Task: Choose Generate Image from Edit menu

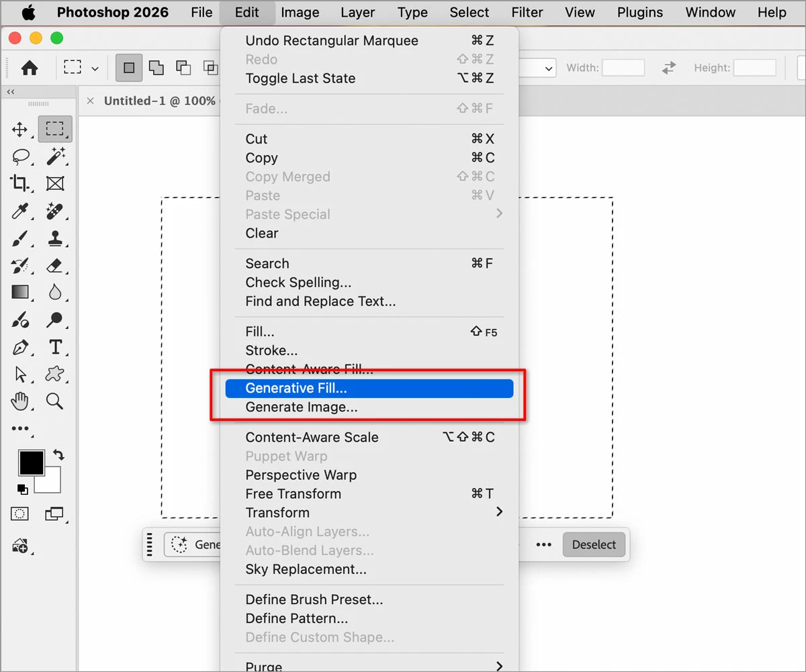Action: pos(369,407)
